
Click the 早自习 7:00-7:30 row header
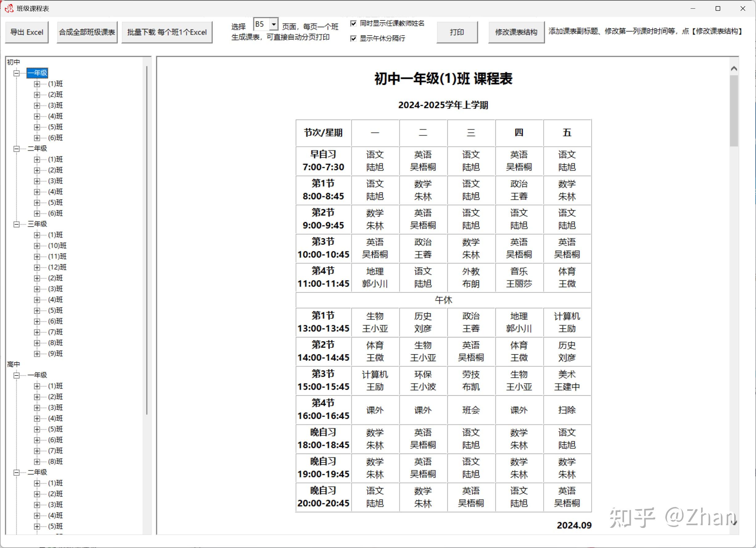[323, 161]
